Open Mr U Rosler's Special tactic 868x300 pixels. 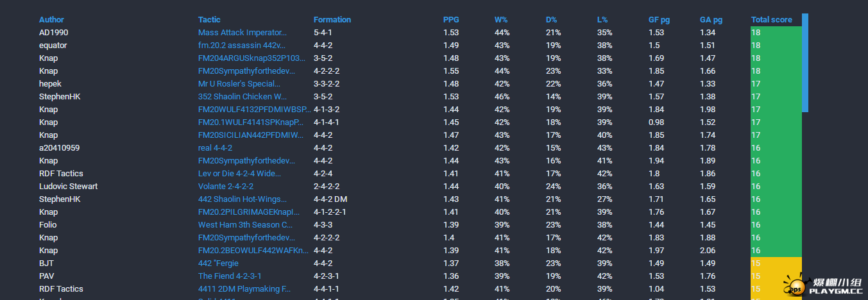(239, 84)
